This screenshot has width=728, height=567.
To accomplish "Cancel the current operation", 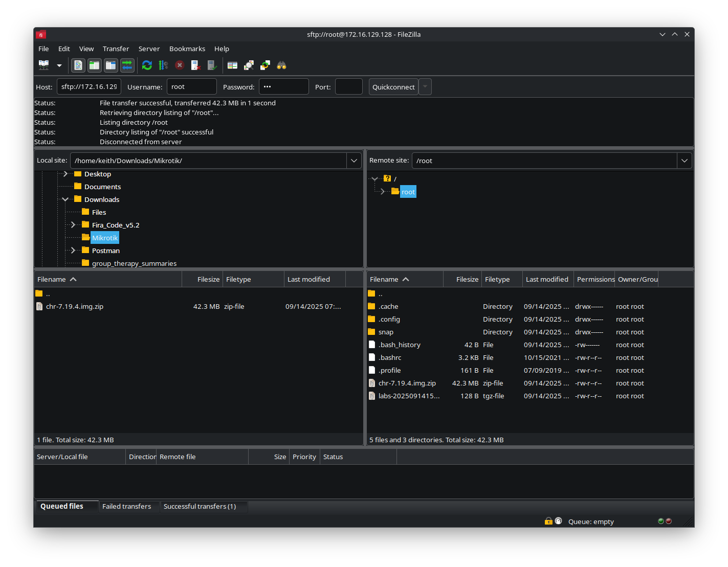I will click(180, 65).
